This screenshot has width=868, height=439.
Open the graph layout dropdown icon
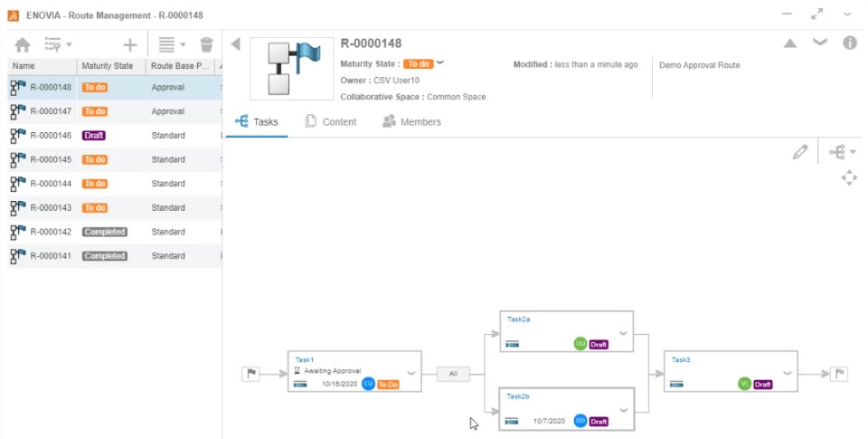coord(842,152)
